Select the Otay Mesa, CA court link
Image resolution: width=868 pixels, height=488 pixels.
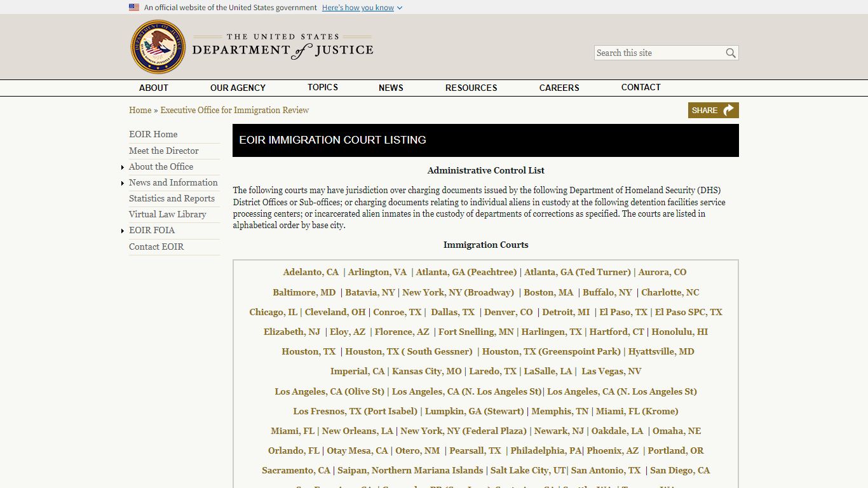tap(357, 451)
